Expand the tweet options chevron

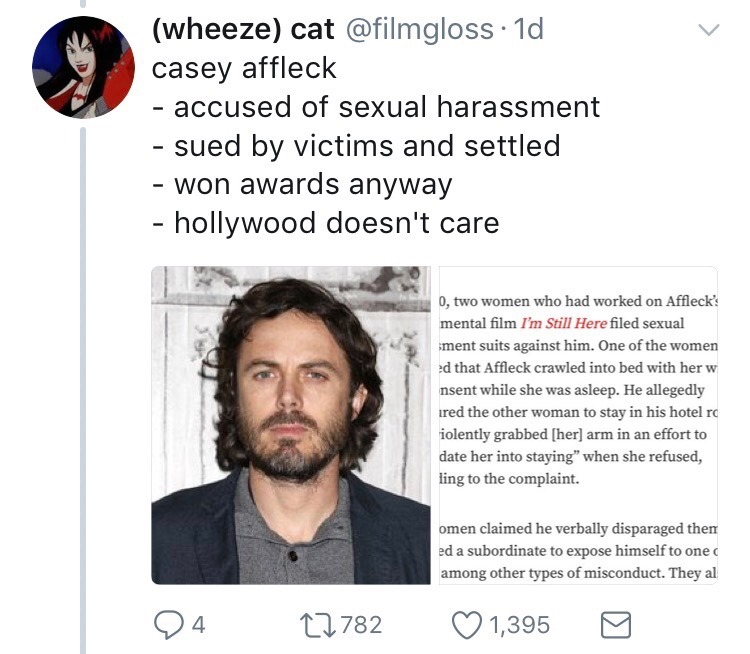tap(707, 31)
